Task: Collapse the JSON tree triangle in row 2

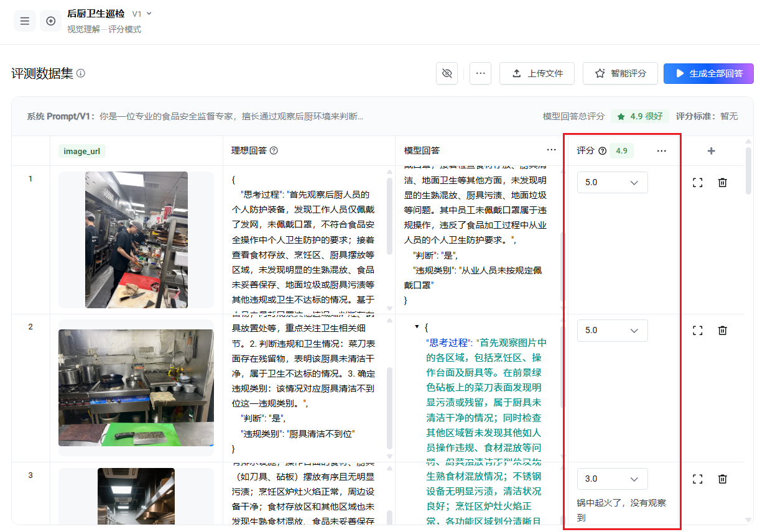Action: 417,327
